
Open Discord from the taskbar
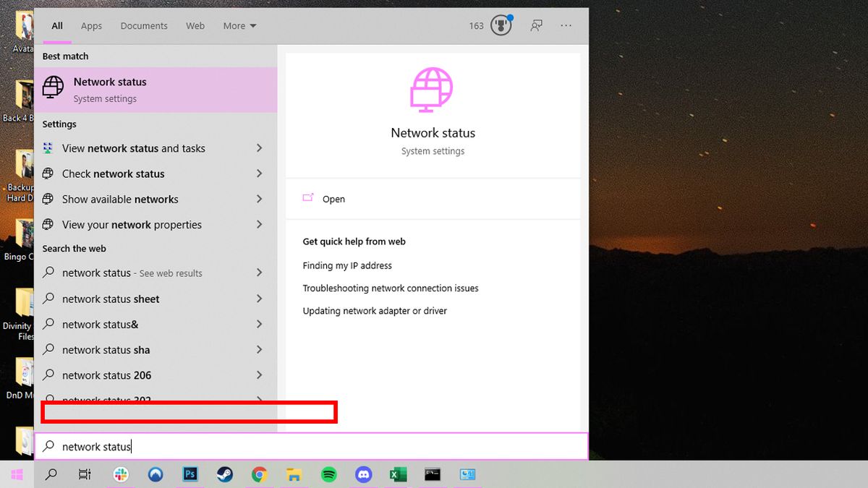363,474
